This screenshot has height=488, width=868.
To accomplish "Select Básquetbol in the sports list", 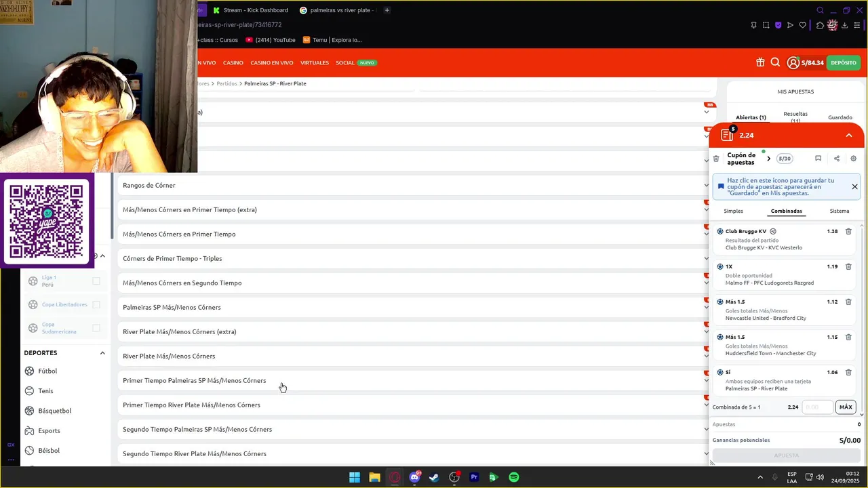I will pos(54,411).
